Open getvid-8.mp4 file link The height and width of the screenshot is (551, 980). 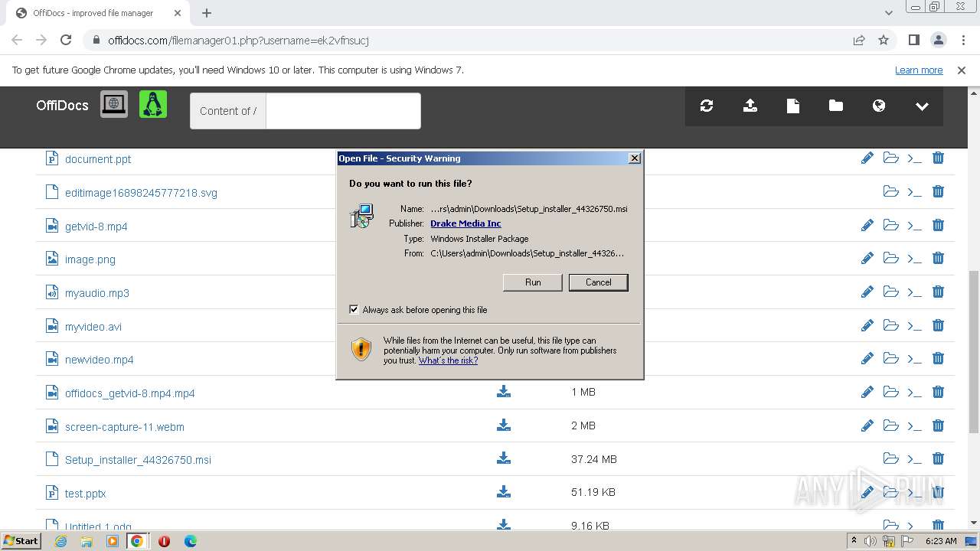[96, 227]
